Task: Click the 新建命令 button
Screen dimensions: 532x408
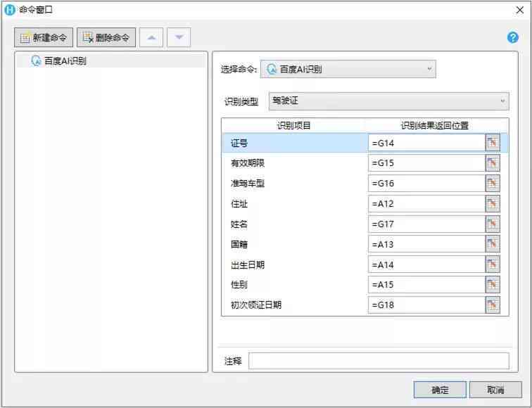Action: [x=44, y=37]
